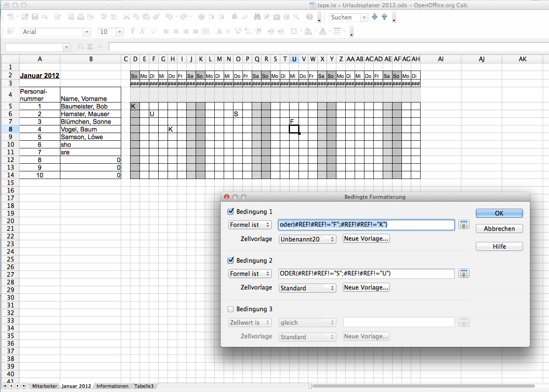This screenshot has width=549, height=392.
Task: Click Neue Vorlage... for Bedingung 1
Action: pos(366,239)
